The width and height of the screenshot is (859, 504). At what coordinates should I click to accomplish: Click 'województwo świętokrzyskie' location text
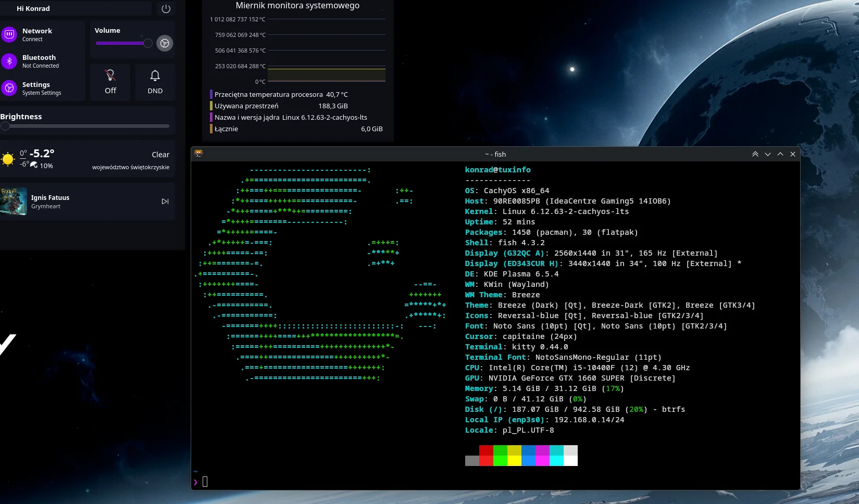point(131,167)
